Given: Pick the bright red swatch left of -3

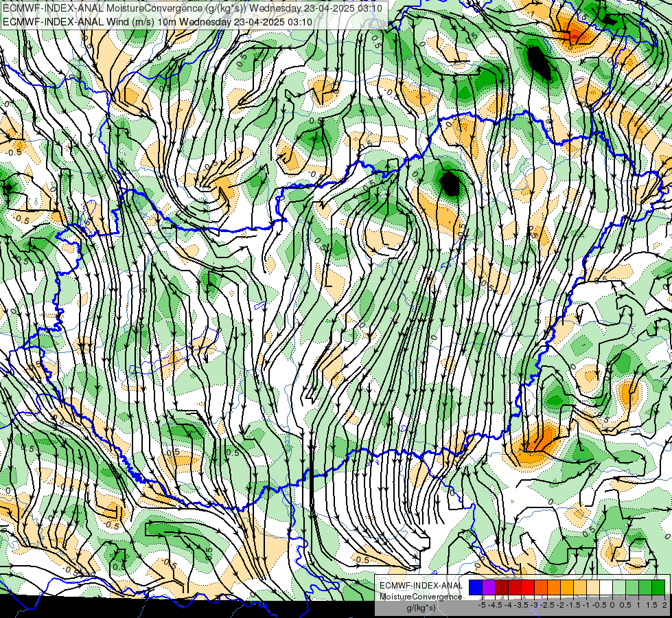Looking at the screenshot, I should (528, 588).
